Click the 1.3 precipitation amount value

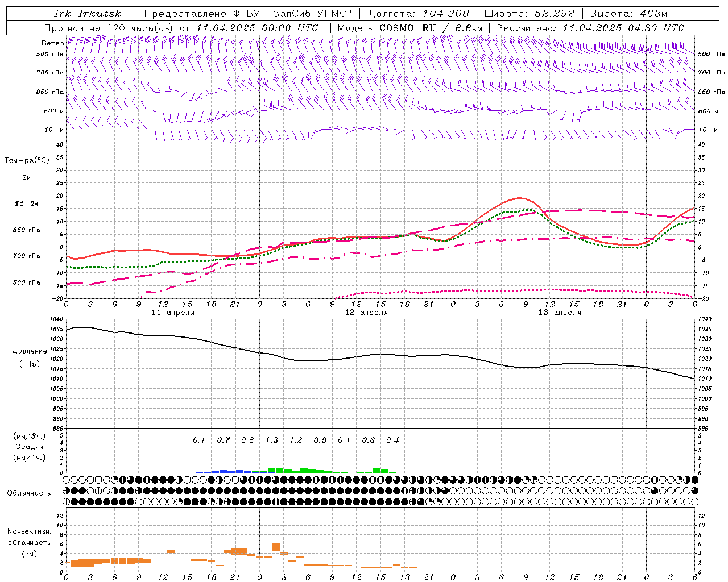[x=271, y=440]
